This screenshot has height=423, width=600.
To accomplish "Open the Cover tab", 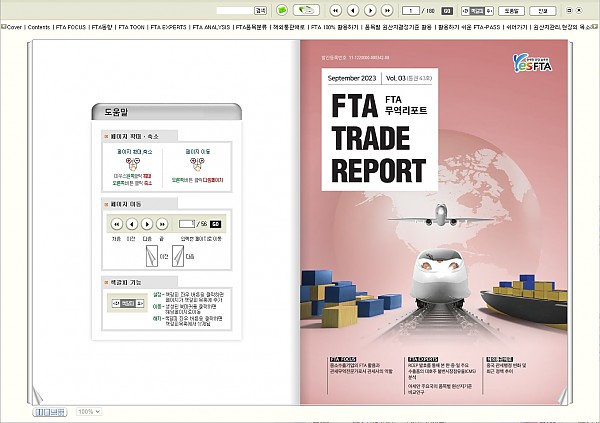I will tap(14, 27).
